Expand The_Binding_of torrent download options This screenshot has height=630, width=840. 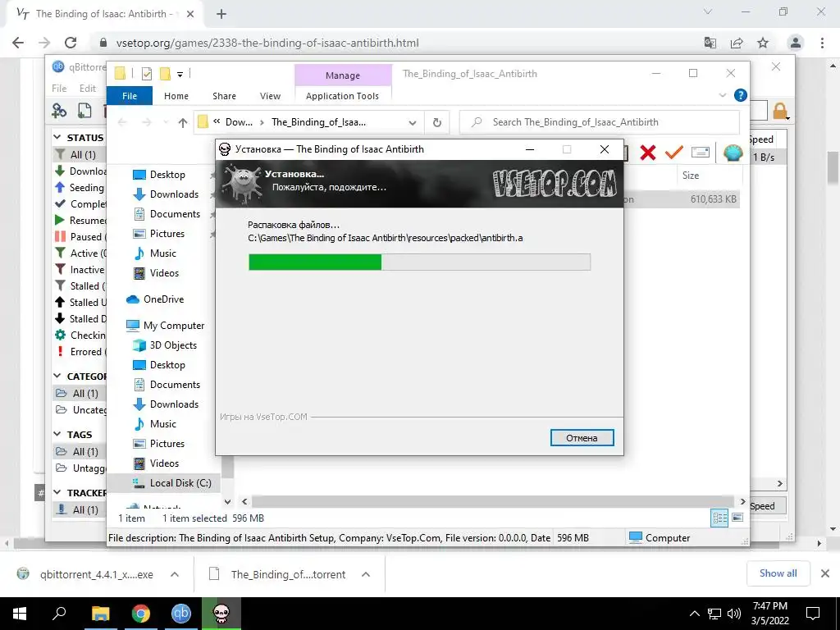click(x=366, y=574)
